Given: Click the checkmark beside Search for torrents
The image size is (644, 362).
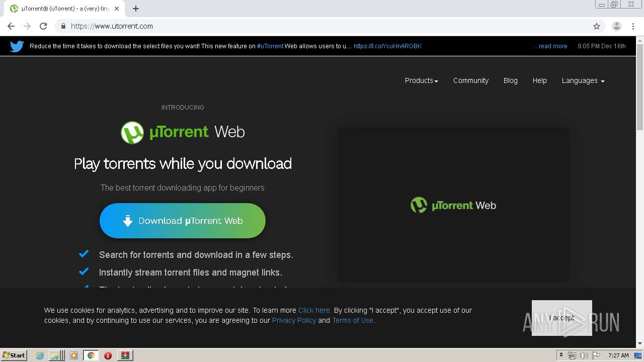Looking at the screenshot, I should click(84, 254).
